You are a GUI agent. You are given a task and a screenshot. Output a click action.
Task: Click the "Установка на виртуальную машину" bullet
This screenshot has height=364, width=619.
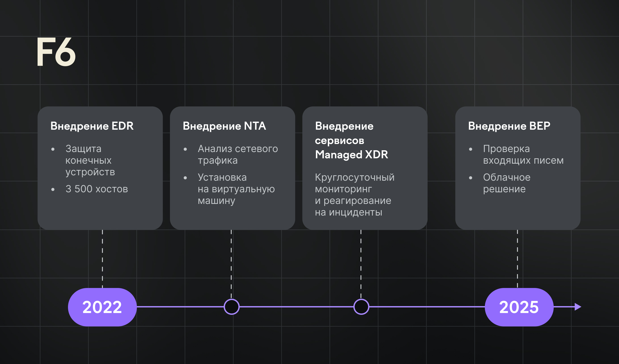pos(236,189)
